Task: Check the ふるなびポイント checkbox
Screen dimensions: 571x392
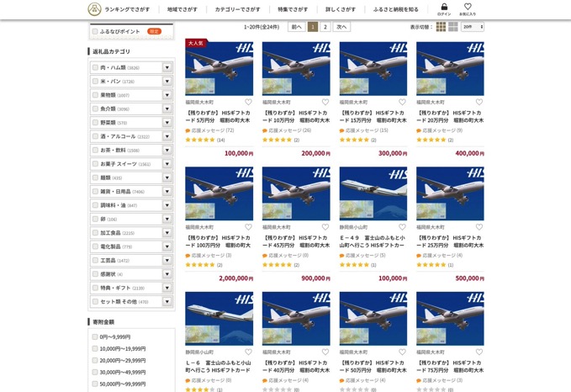Action: (95, 32)
